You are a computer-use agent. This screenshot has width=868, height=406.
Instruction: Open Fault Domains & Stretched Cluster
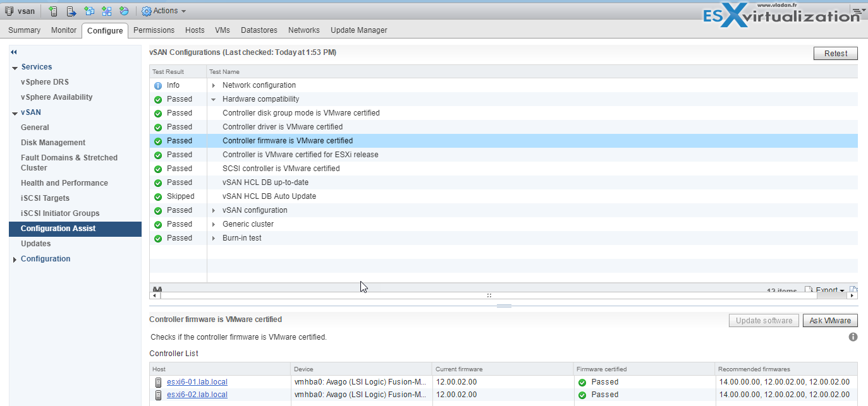pos(69,163)
